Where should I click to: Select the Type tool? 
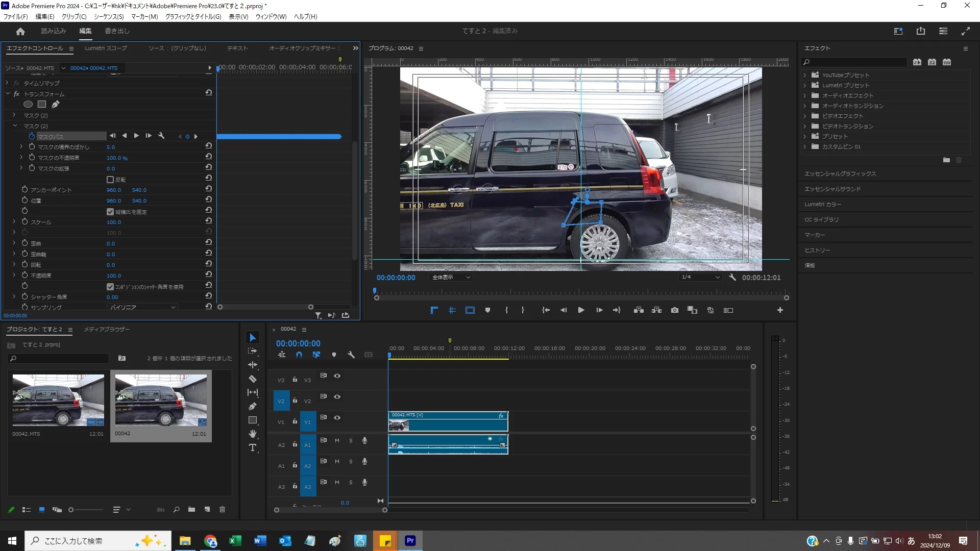point(252,448)
